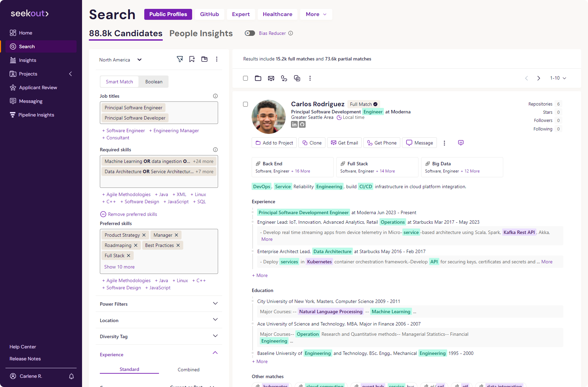Toggle the Bias Reducer switch
Screen dimensions: 588x387
[x=250, y=33]
